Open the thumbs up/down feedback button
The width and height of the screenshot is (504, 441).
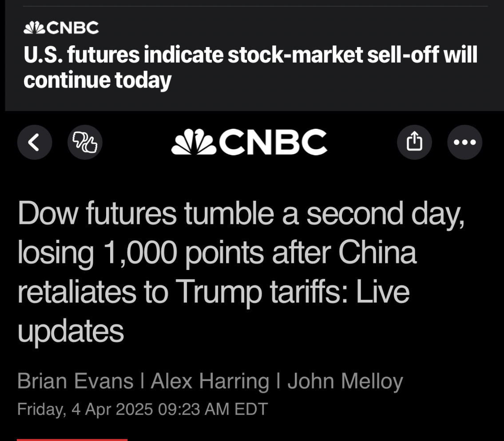pos(85,142)
